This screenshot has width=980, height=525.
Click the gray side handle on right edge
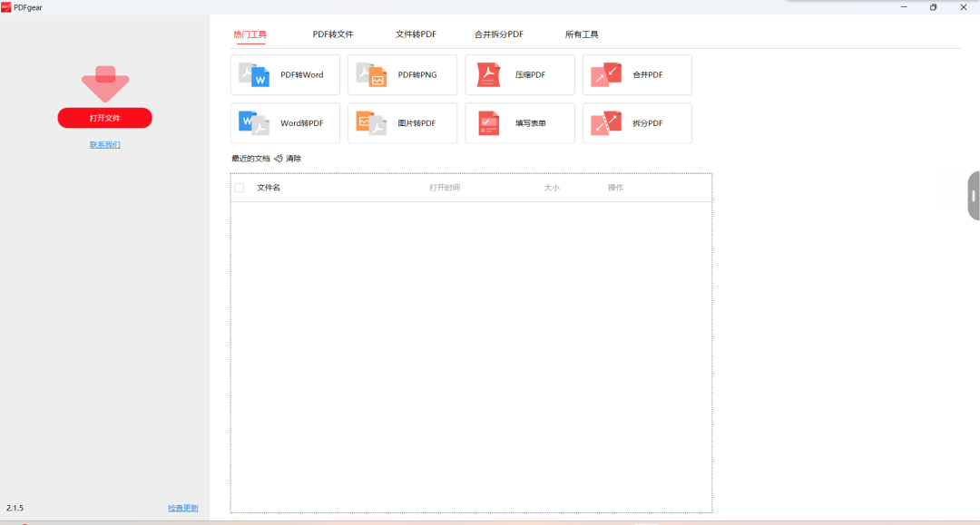coord(974,195)
